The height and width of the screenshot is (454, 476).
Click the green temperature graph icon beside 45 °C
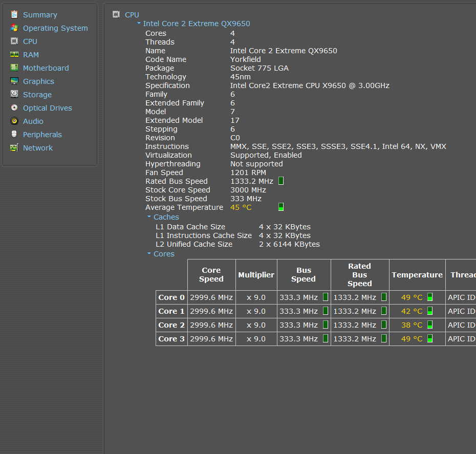pos(281,207)
